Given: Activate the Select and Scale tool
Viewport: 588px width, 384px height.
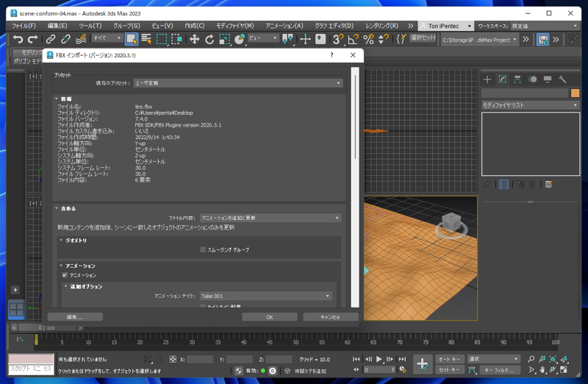Looking at the screenshot, I should pyautogui.click(x=224, y=39).
